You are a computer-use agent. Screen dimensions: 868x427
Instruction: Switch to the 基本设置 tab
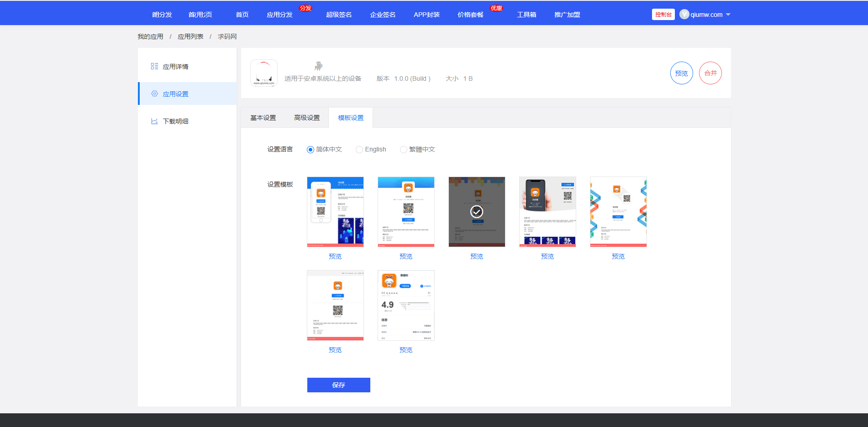(x=263, y=118)
